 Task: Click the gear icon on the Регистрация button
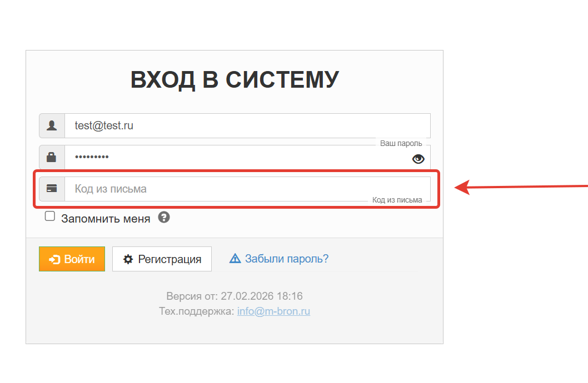point(128,259)
